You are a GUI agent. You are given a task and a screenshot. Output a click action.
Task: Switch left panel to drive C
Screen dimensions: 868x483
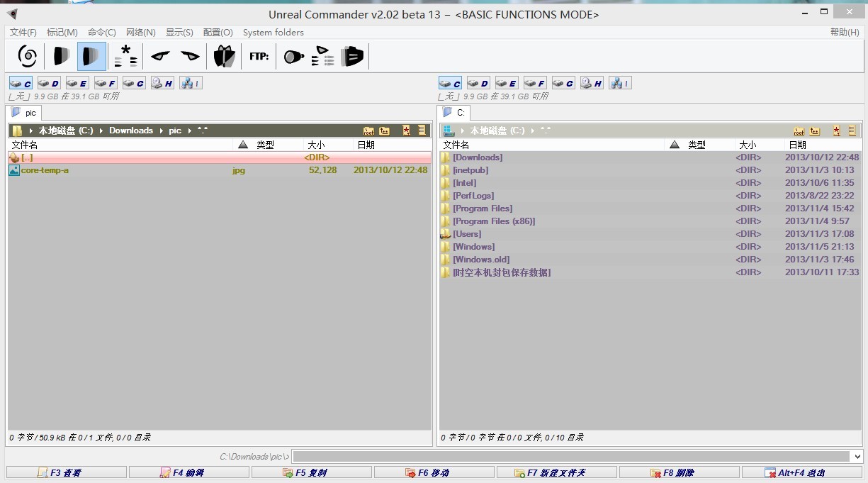[x=21, y=83]
